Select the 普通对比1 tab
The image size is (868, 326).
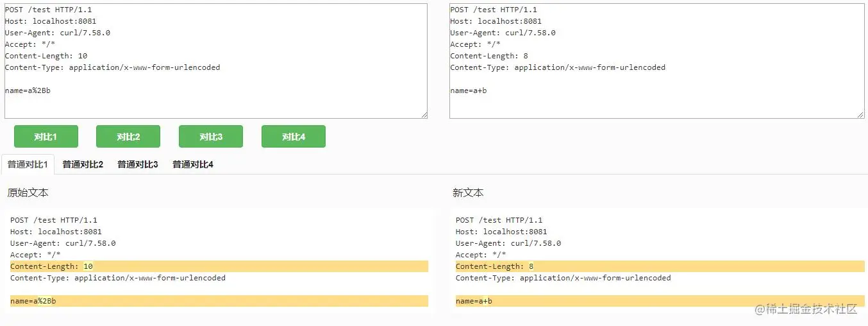pos(28,164)
